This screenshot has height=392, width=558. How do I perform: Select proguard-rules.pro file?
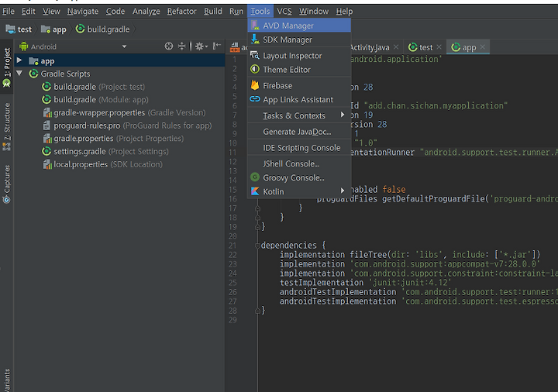point(127,126)
